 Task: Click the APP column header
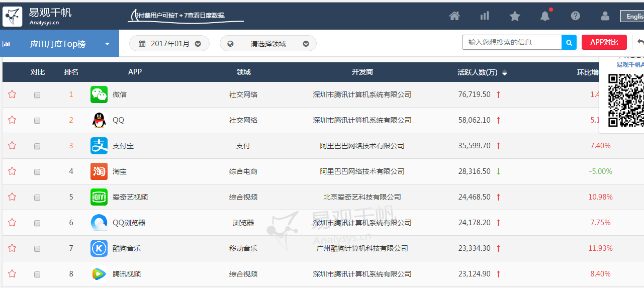coord(135,72)
